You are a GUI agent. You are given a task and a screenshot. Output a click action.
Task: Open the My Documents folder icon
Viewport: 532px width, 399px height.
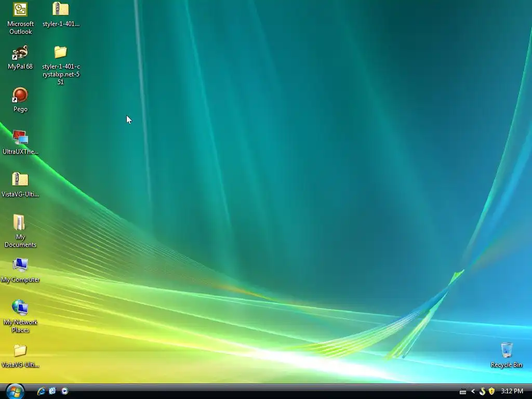[x=19, y=222]
